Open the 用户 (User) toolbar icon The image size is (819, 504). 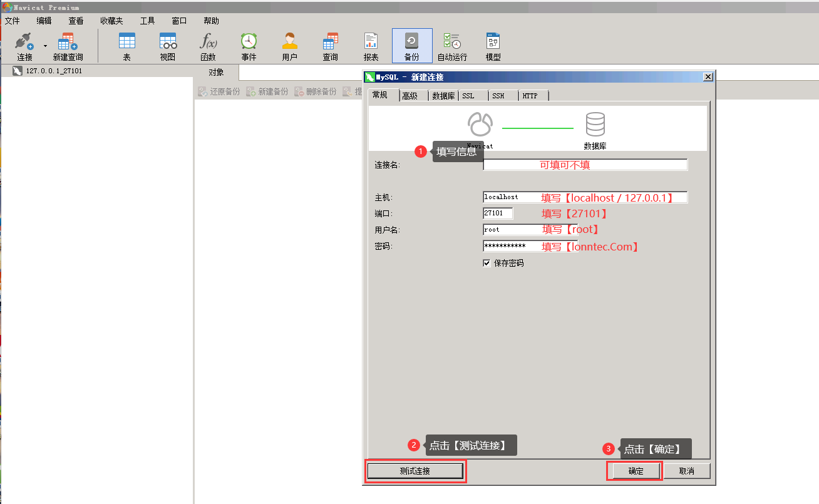coord(290,46)
